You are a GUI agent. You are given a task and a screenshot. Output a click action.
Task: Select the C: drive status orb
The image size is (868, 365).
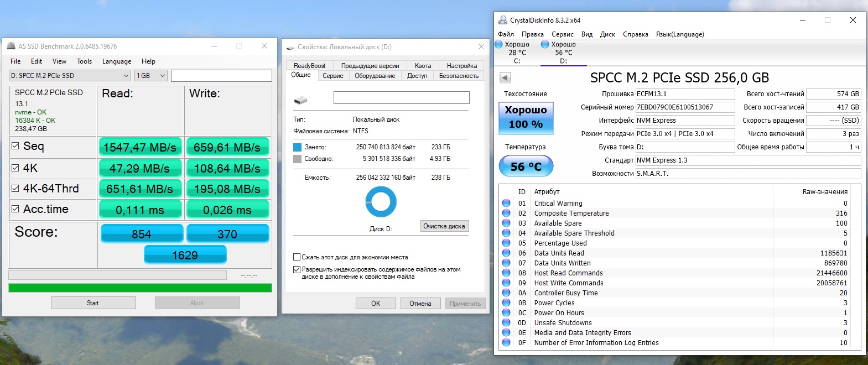(x=499, y=44)
